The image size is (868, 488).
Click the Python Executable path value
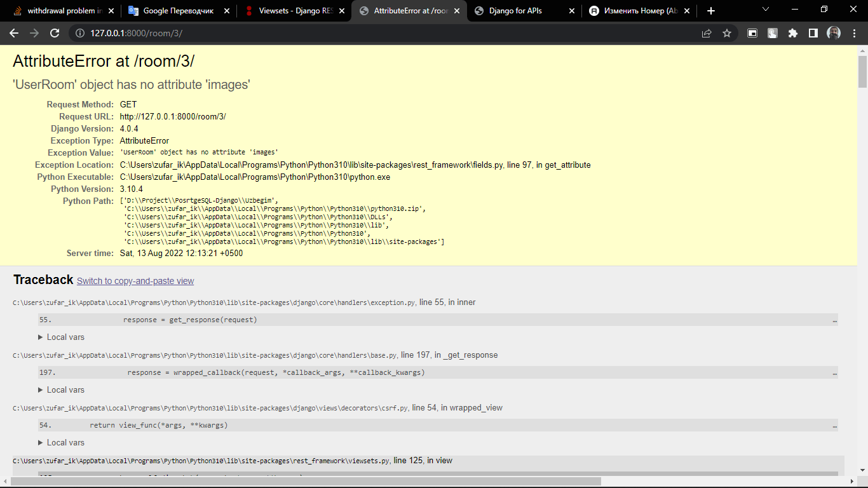click(255, 177)
